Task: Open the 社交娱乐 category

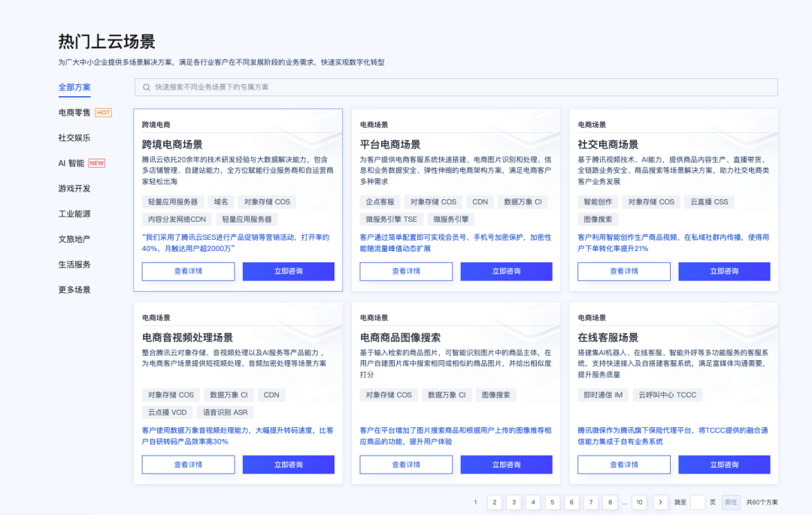Action: (x=74, y=138)
